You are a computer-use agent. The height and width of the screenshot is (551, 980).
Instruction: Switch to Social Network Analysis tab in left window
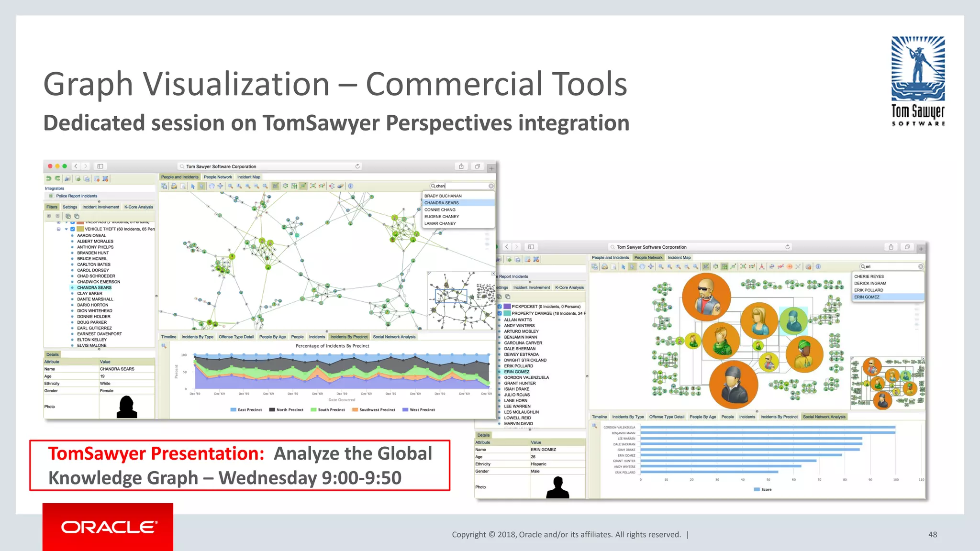click(394, 337)
